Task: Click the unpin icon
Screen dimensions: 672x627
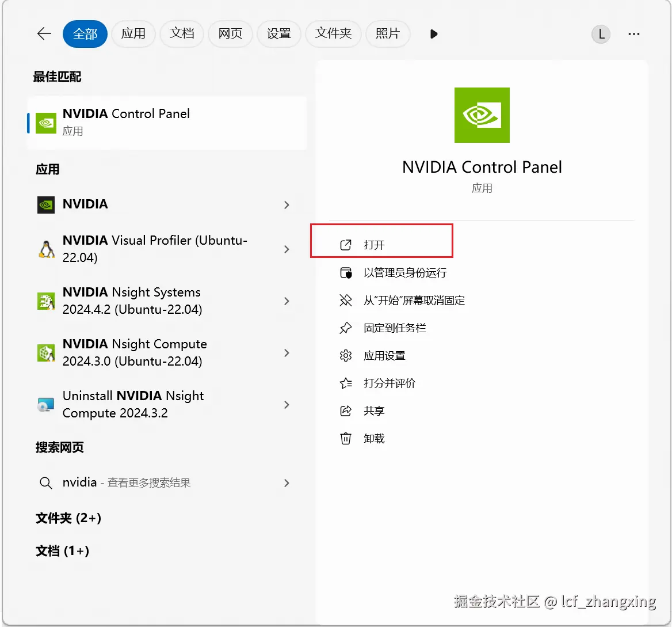Action: (x=346, y=300)
